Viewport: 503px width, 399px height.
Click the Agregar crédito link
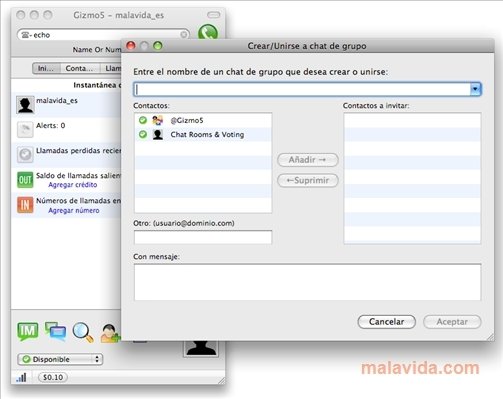(x=73, y=185)
